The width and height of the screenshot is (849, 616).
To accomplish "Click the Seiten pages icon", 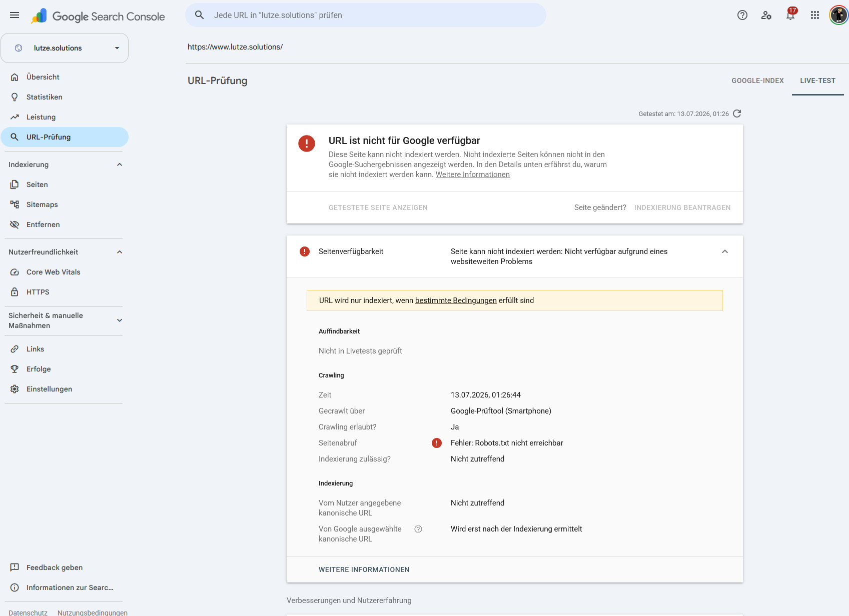I will pyautogui.click(x=15, y=184).
